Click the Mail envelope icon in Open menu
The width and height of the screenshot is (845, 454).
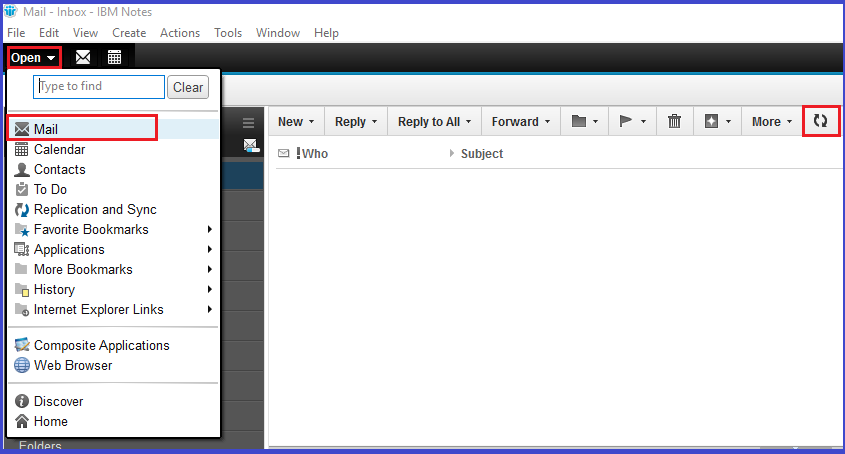[22, 129]
